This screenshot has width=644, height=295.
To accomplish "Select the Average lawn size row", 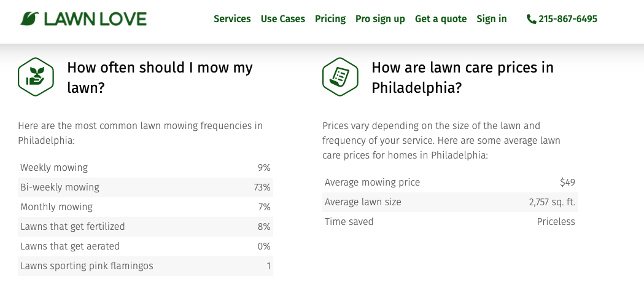I will (449, 202).
